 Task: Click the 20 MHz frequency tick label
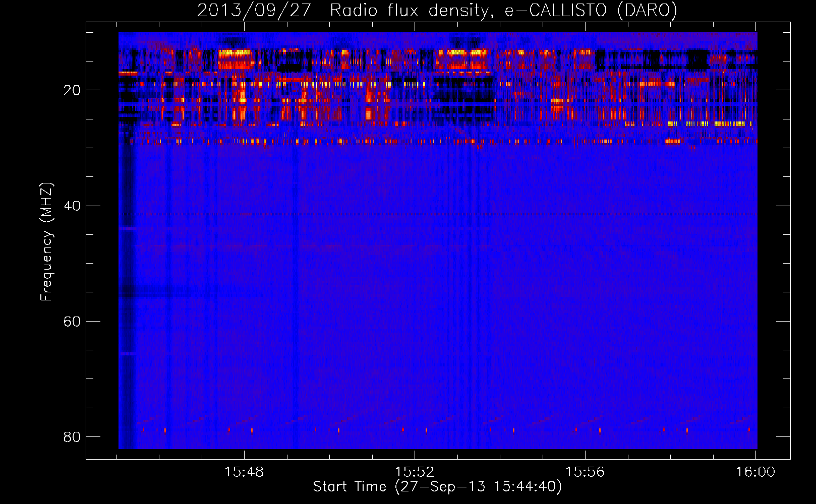pyautogui.click(x=72, y=91)
